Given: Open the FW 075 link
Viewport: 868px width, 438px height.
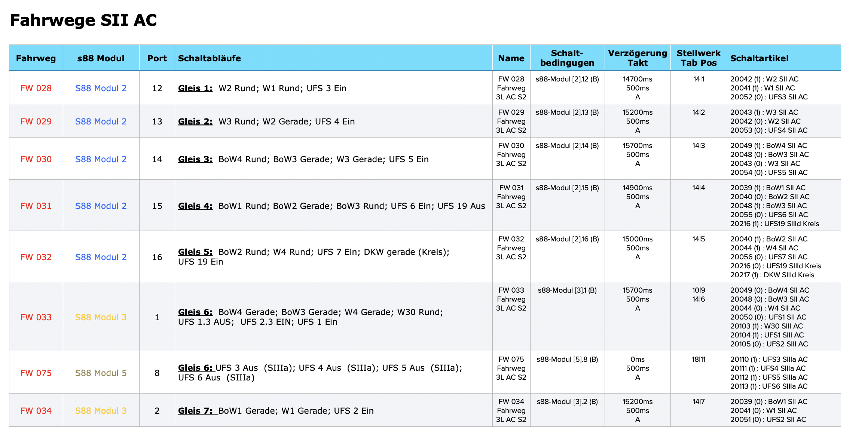Looking at the screenshot, I should click(x=36, y=373).
